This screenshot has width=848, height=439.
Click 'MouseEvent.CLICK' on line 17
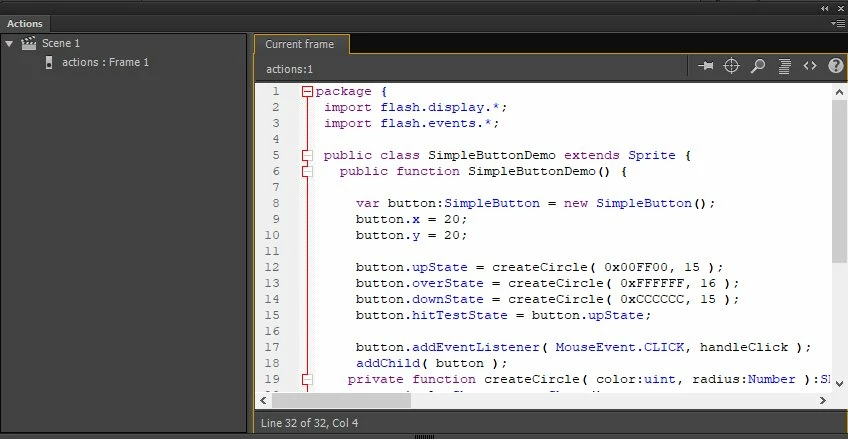[620, 348]
